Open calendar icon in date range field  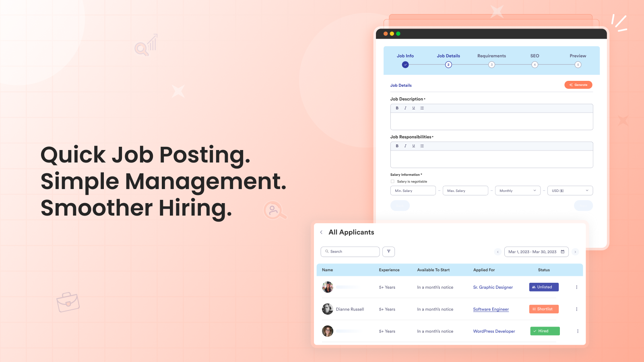(x=563, y=252)
